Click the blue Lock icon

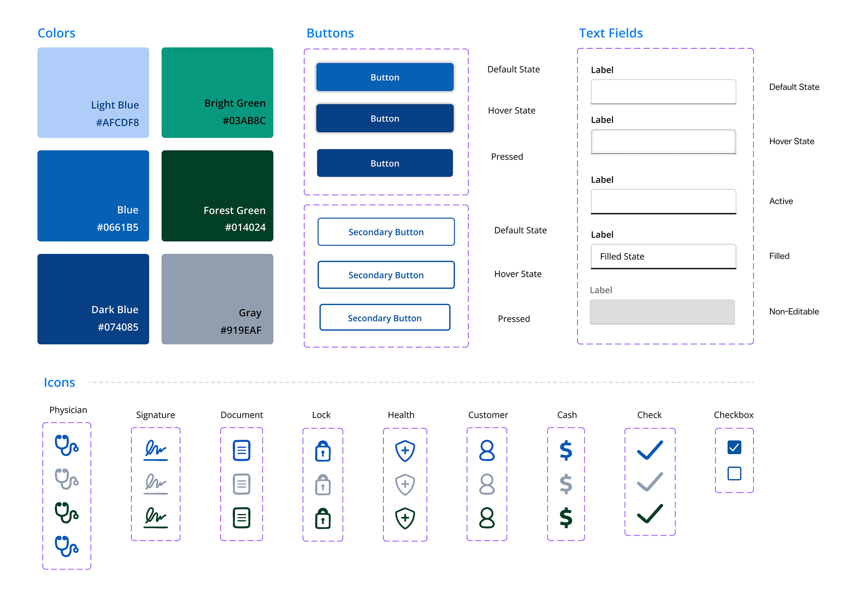coord(323,451)
